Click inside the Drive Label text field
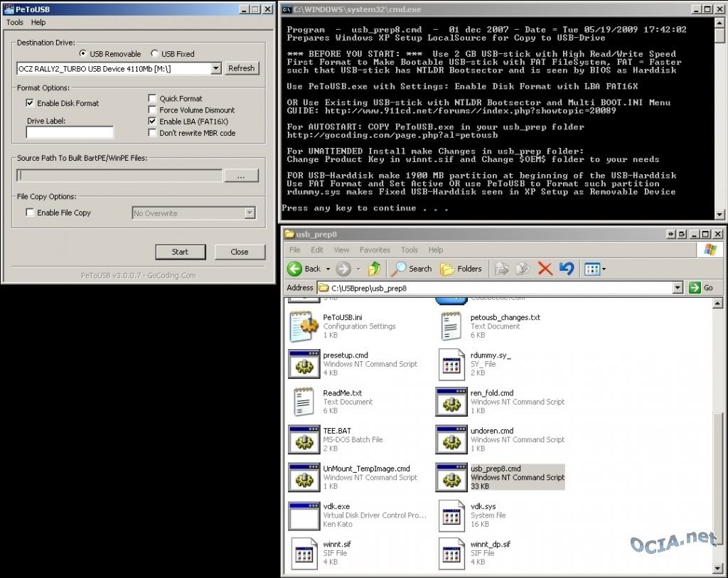The height and width of the screenshot is (578, 728). click(70, 132)
